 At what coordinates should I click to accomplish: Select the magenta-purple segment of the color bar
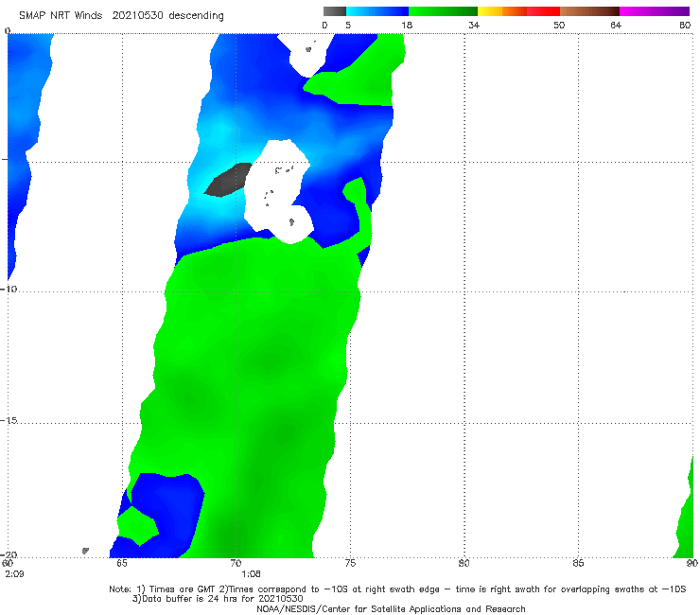(x=655, y=11)
